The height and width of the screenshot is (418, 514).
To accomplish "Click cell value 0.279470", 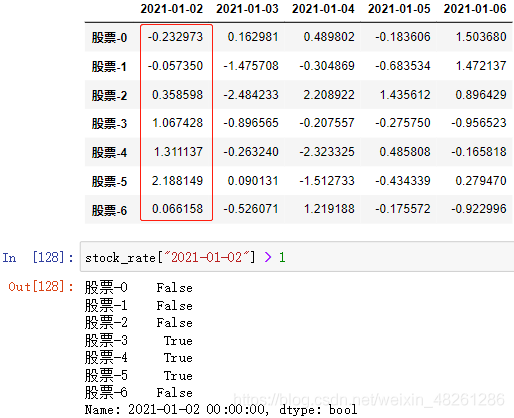I will pyautogui.click(x=481, y=181).
